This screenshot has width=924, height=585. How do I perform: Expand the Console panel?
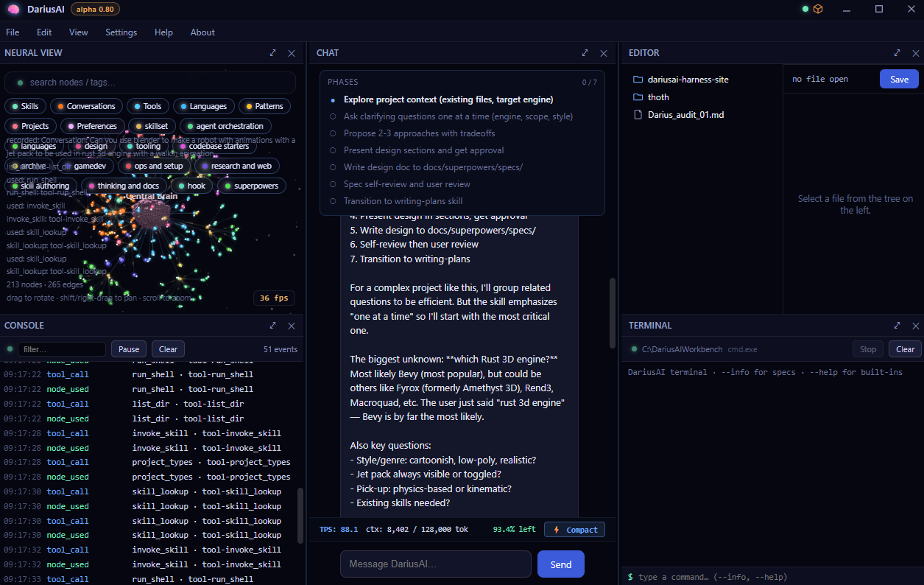click(273, 326)
